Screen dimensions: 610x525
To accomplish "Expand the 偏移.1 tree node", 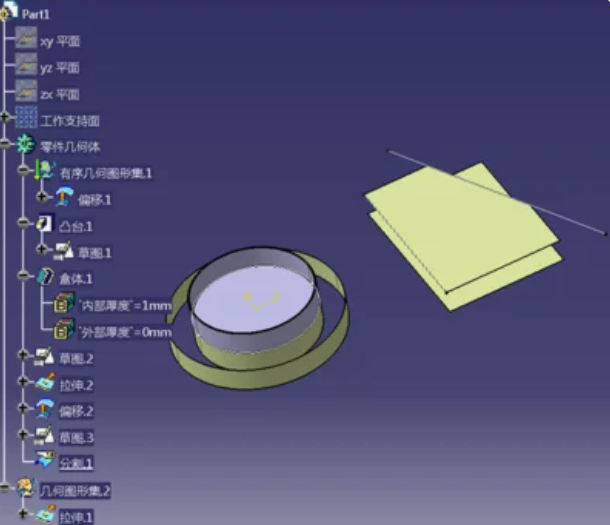I will click(42, 198).
